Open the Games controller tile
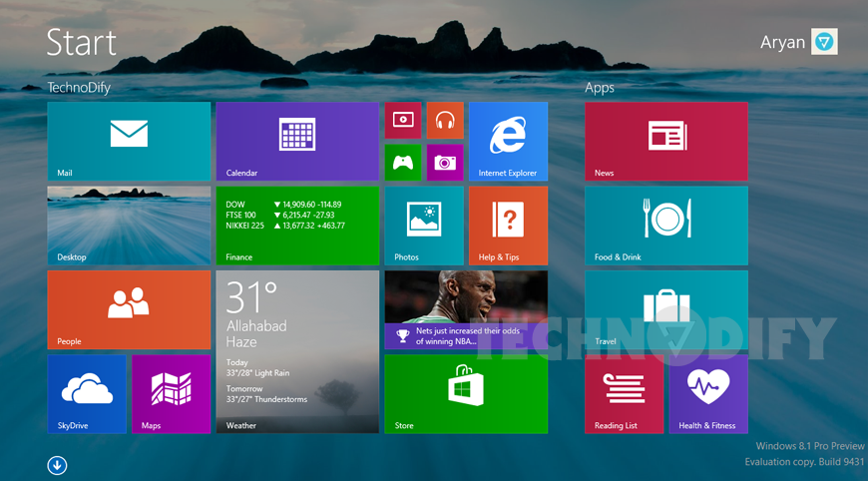868x481 pixels. 403,163
